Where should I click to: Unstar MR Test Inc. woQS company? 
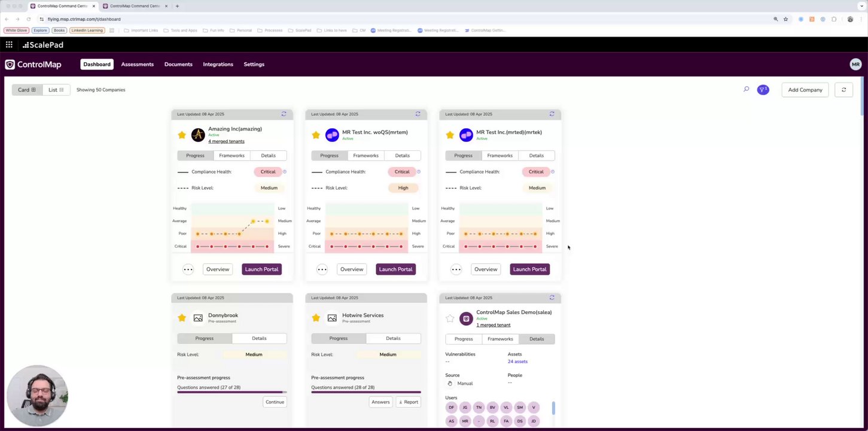coord(316,135)
